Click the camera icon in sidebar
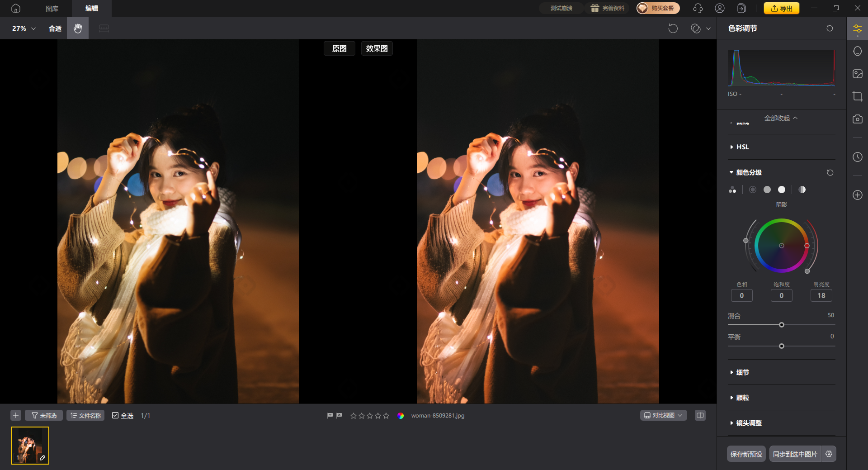The height and width of the screenshot is (470, 868). pos(857,119)
